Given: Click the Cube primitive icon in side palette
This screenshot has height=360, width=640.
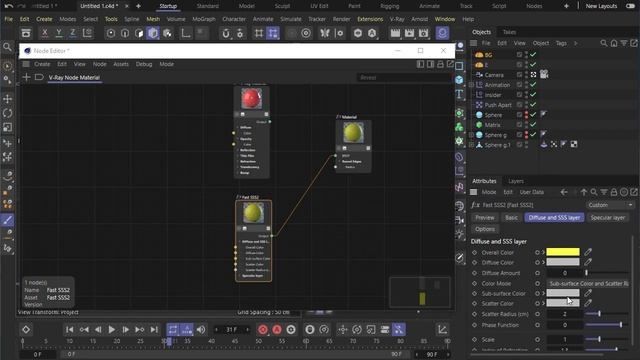Looking at the screenshot, I should click(x=459, y=80).
